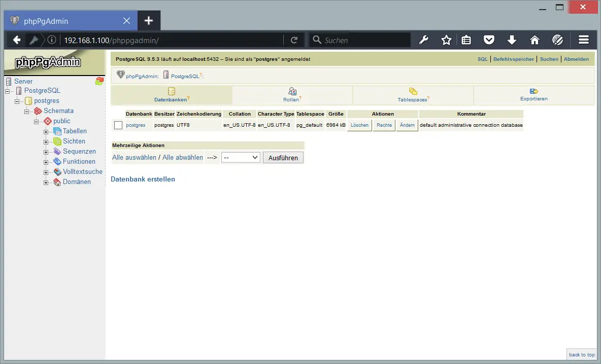Click the Alle auswählen link

pos(134,158)
